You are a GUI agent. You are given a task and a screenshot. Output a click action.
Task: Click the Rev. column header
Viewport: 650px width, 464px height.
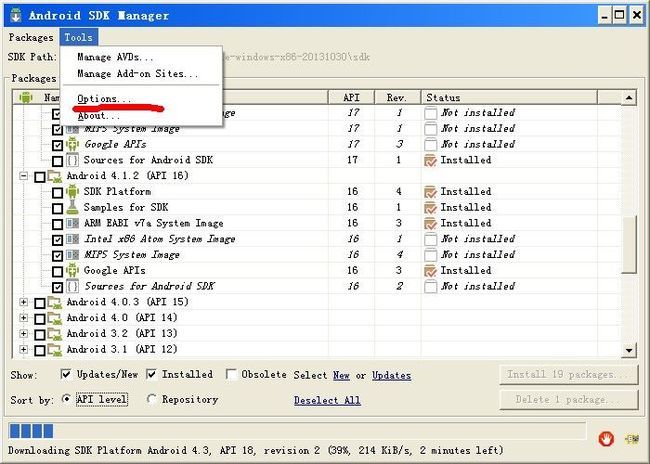pyautogui.click(x=397, y=97)
